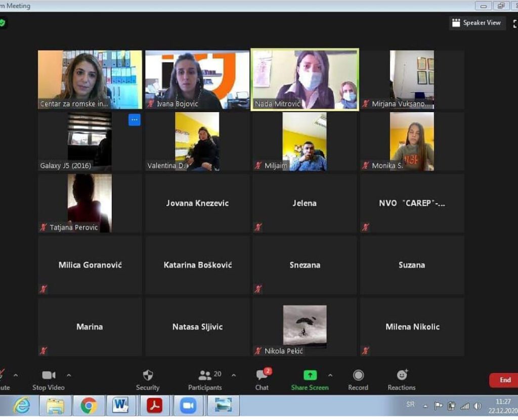Open the Security shield icon

point(148,376)
